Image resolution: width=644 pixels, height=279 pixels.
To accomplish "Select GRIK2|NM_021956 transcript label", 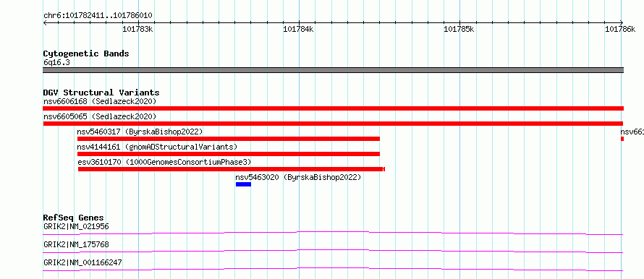I will [x=76, y=226].
